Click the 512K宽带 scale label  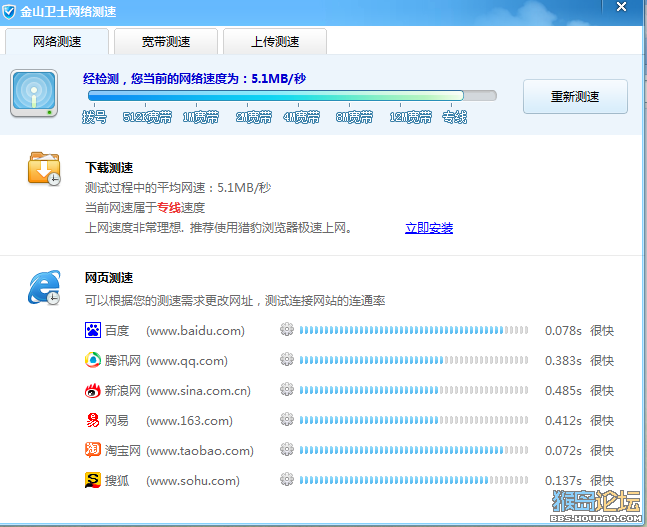pyautogui.click(x=147, y=118)
